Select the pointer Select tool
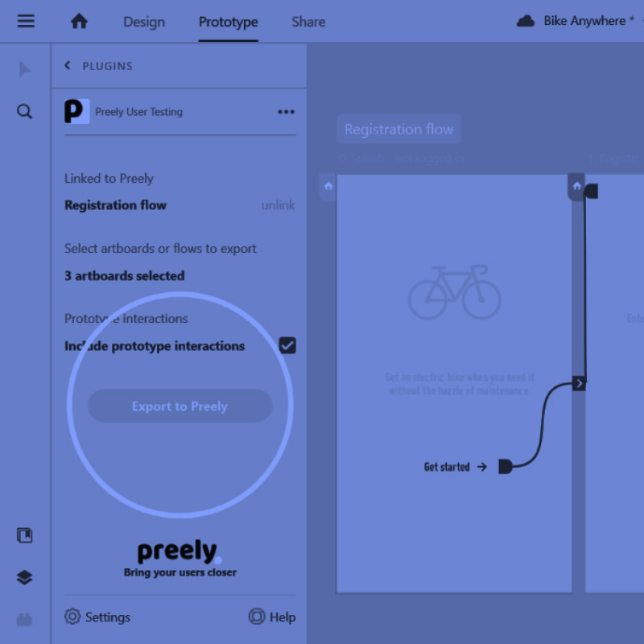Screen dimensions: 644x644 (x=25, y=69)
